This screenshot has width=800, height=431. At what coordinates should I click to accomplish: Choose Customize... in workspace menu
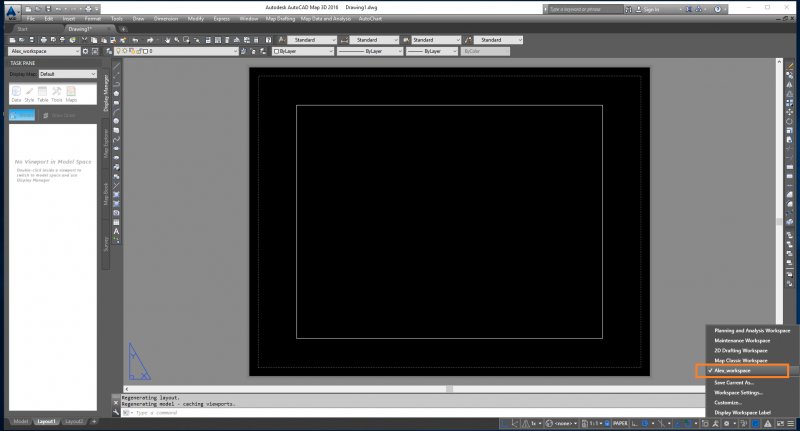pos(728,403)
